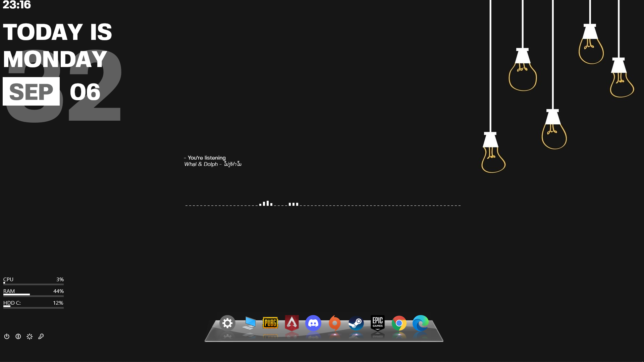Click the RAM usage bar

coord(34,296)
